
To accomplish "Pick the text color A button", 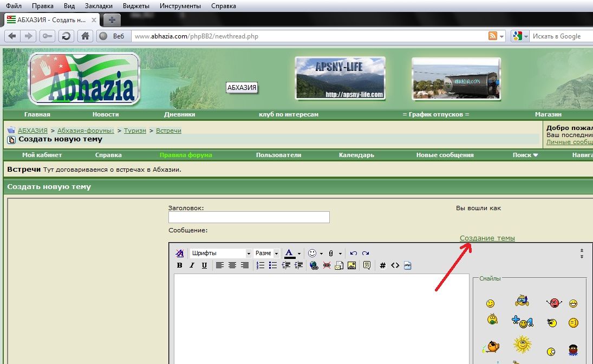I will click(x=289, y=253).
